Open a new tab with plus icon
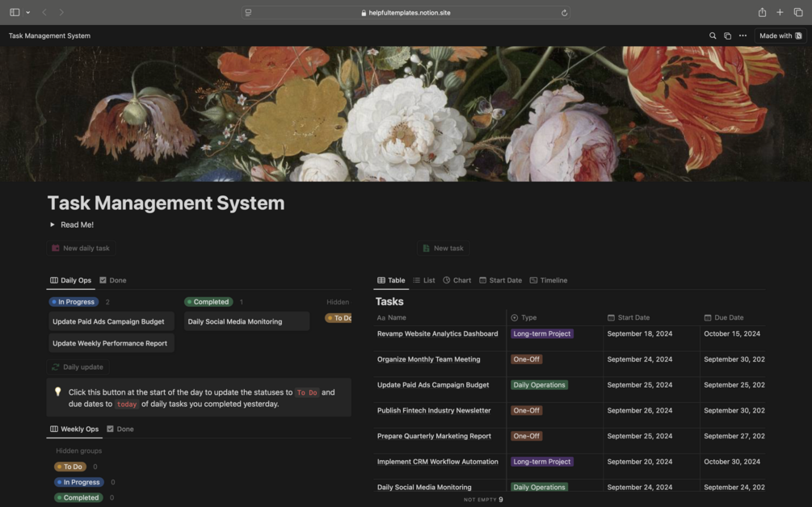Image resolution: width=812 pixels, height=507 pixels. 780,12
